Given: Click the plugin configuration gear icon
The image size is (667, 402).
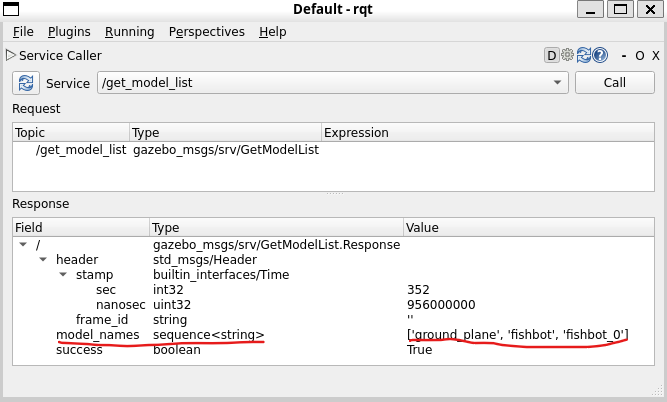Looking at the screenshot, I should tap(567, 55).
